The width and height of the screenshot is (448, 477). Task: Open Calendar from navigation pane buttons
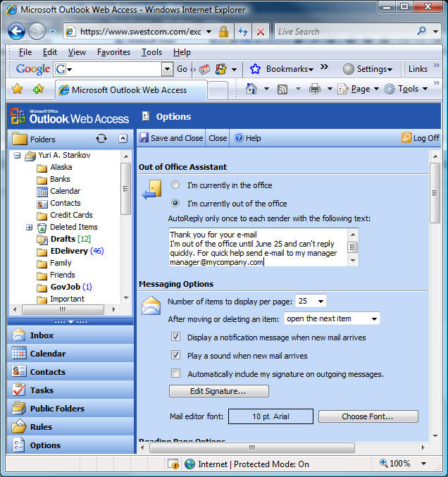(70, 354)
